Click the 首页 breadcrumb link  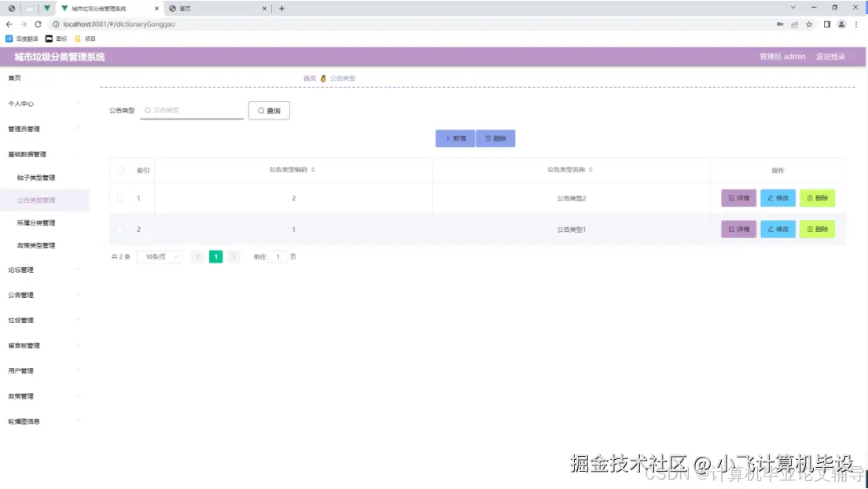(x=308, y=78)
